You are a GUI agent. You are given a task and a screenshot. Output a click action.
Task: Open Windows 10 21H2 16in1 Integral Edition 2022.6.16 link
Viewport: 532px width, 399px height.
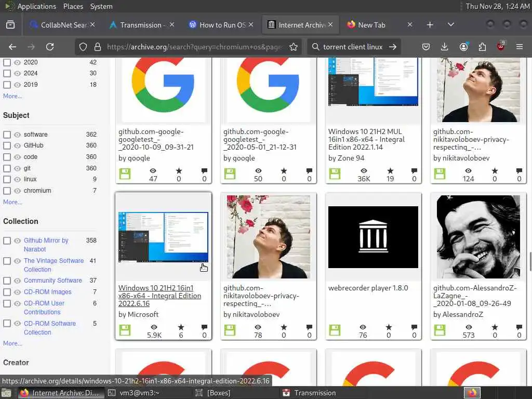click(x=159, y=296)
